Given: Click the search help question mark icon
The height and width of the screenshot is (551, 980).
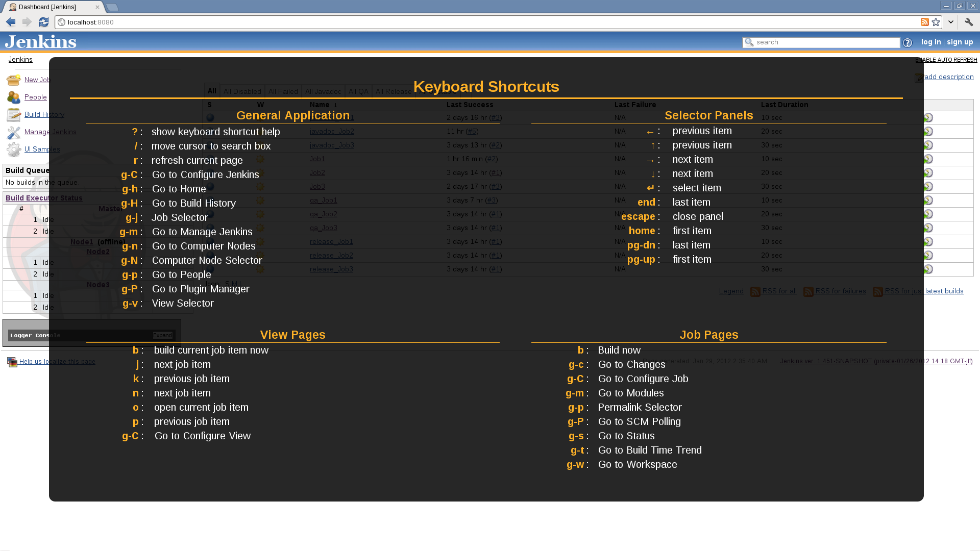Looking at the screenshot, I should 907,43.
